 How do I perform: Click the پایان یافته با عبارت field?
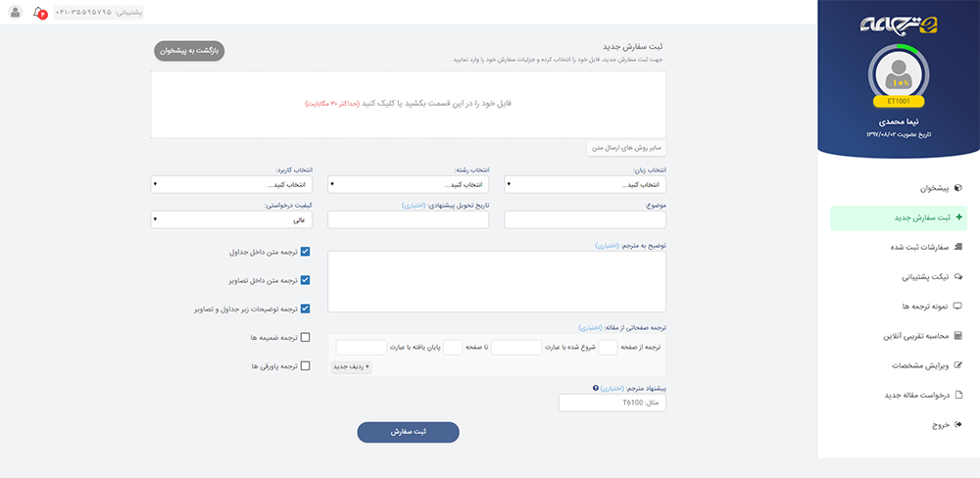click(362, 348)
